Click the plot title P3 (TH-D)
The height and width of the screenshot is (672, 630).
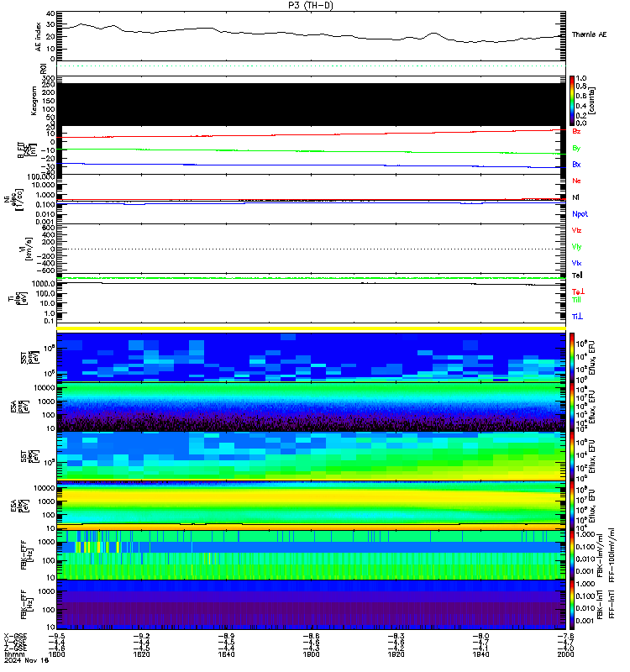[310, 5]
